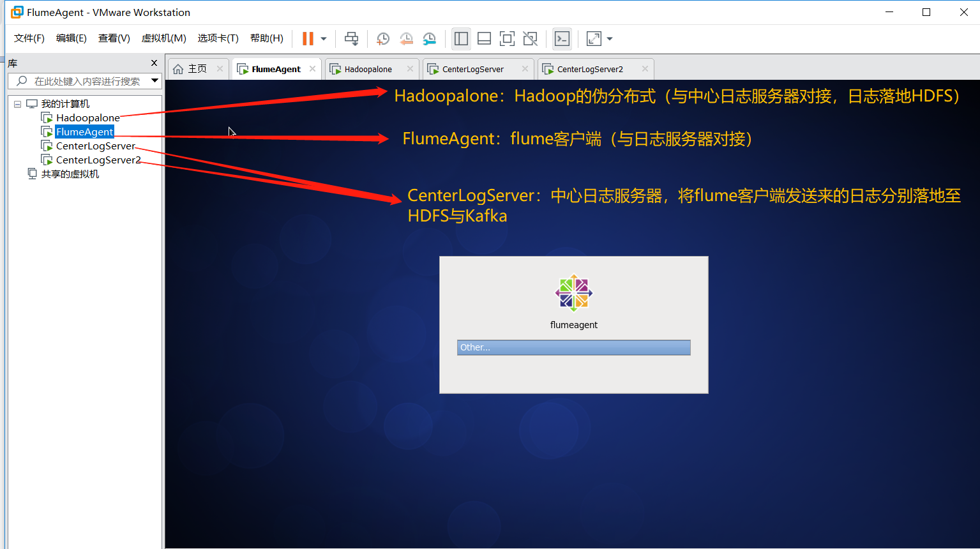Click the library search input field
This screenshot has height=549, width=980.
click(84, 81)
